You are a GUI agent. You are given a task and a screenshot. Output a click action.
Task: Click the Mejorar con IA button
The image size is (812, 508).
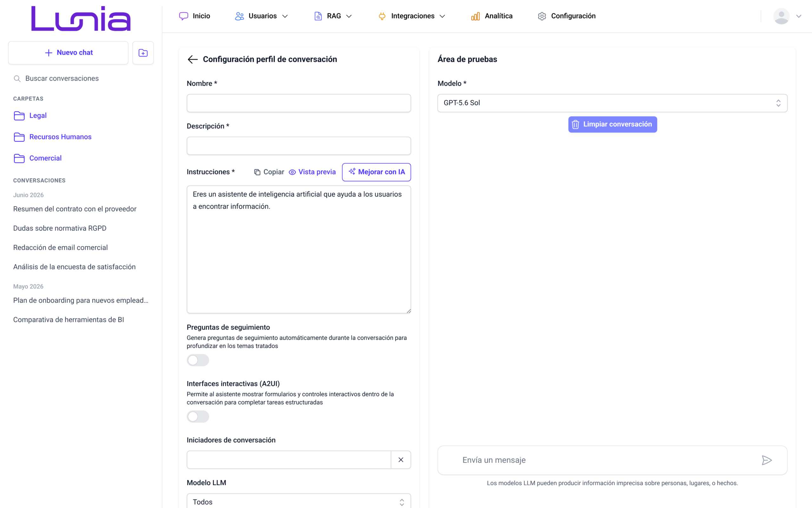click(377, 172)
